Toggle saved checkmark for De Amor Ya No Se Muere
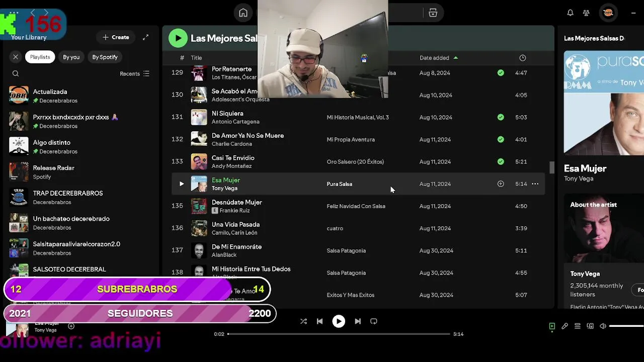This screenshot has width=644, height=362. 501,139
